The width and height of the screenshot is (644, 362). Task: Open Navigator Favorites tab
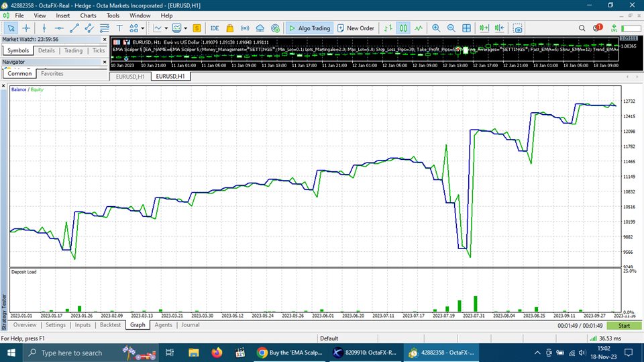click(52, 74)
